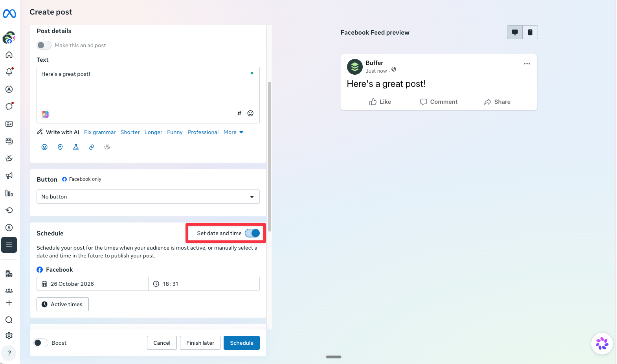Click the post form's vertical scrollbar
This screenshot has height=364, width=617.
click(270, 156)
